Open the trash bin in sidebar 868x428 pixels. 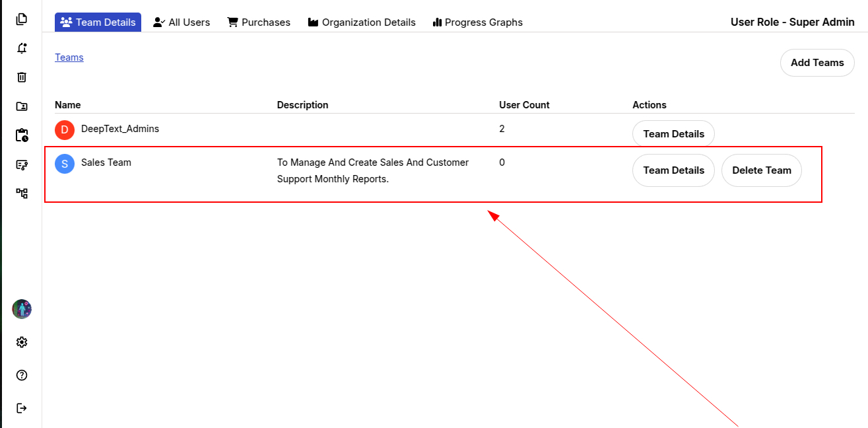click(x=22, y=77)
